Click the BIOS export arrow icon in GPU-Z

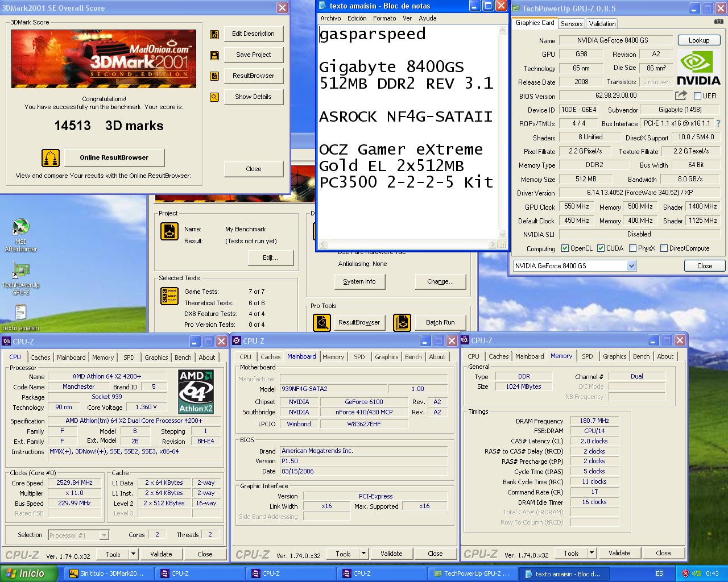(x=681, y=95)
